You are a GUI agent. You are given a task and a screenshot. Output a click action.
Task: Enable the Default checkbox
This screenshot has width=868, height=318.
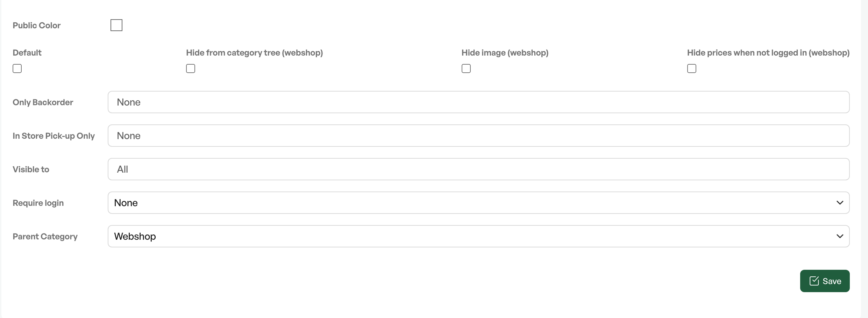[x=17, y=68]
